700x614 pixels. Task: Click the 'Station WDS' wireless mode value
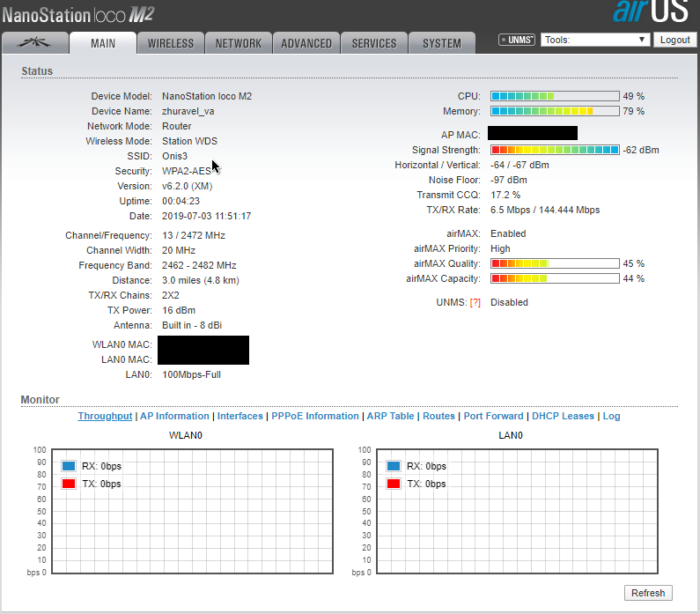pos(189,141)
